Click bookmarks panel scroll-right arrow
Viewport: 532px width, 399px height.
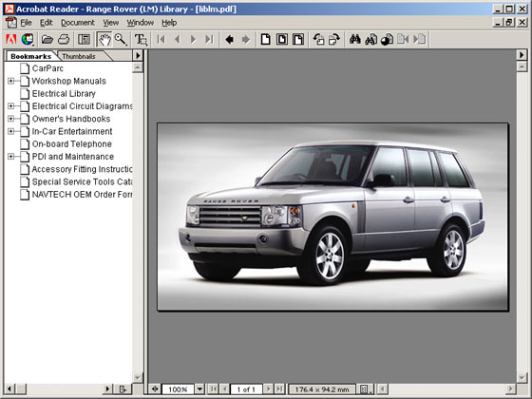[x=107, y=389]
